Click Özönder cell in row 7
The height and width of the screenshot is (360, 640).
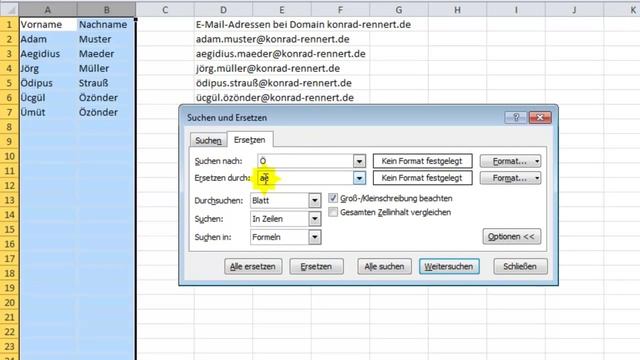[106, 112]
